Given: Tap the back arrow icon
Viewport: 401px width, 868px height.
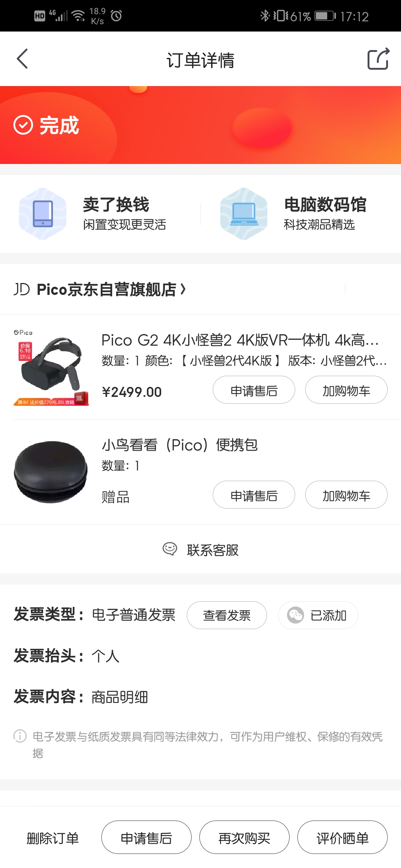Looking at the screenshot, I should coord(22,59).
